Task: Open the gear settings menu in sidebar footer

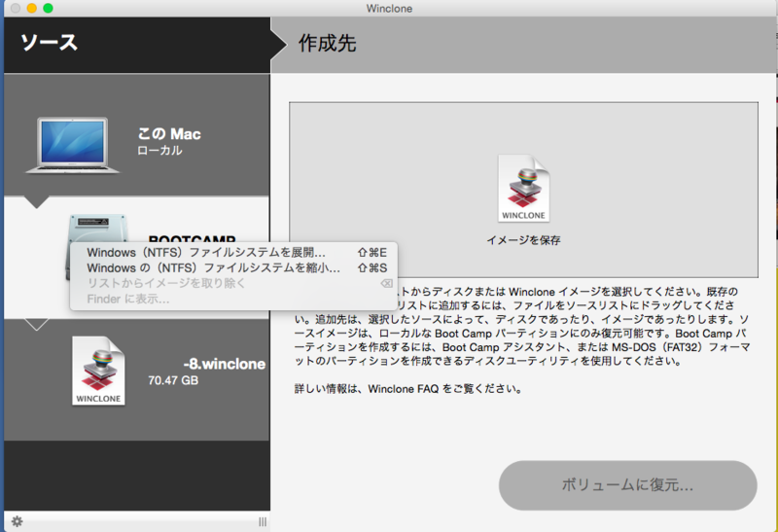Action: [17, 521]
